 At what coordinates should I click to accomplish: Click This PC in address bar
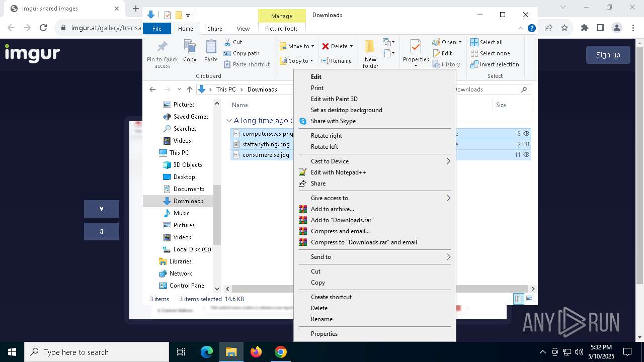click(x=226, y=89)
